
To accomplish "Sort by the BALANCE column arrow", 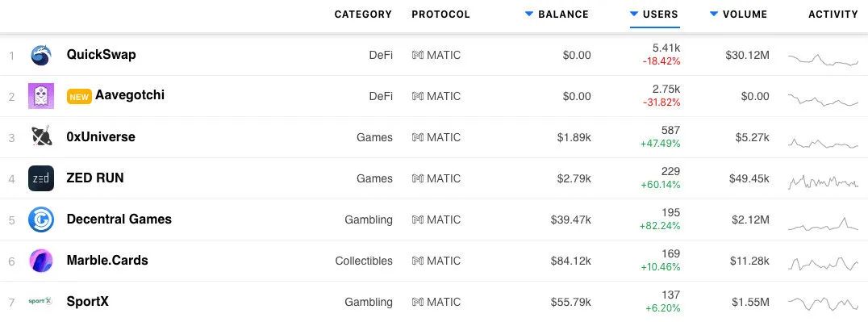I will pyautogui.click(x=529, y=14).
